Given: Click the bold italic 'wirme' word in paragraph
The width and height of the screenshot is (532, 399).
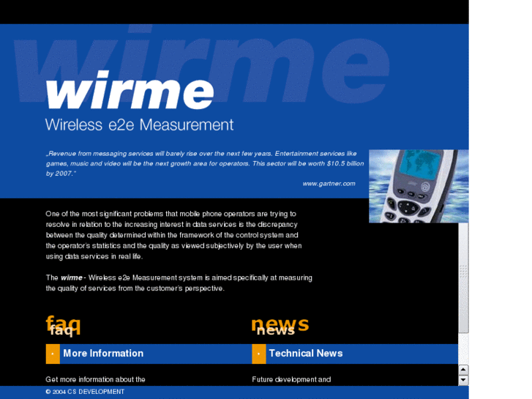Looking at the screenshot, I should (71, 277).
